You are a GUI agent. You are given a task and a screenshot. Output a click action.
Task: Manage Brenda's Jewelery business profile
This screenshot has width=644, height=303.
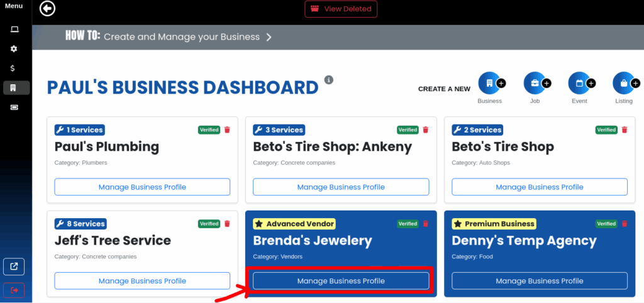tap(341, 281)
